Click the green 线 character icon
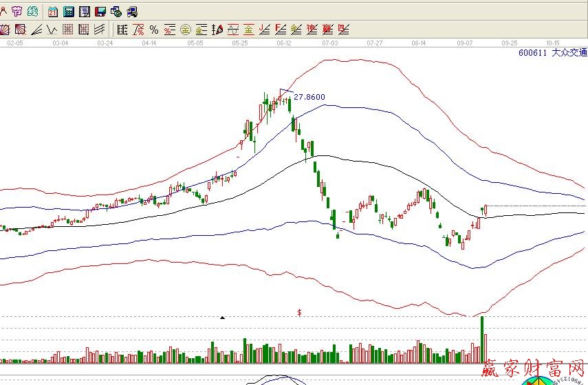 (32, 12)
